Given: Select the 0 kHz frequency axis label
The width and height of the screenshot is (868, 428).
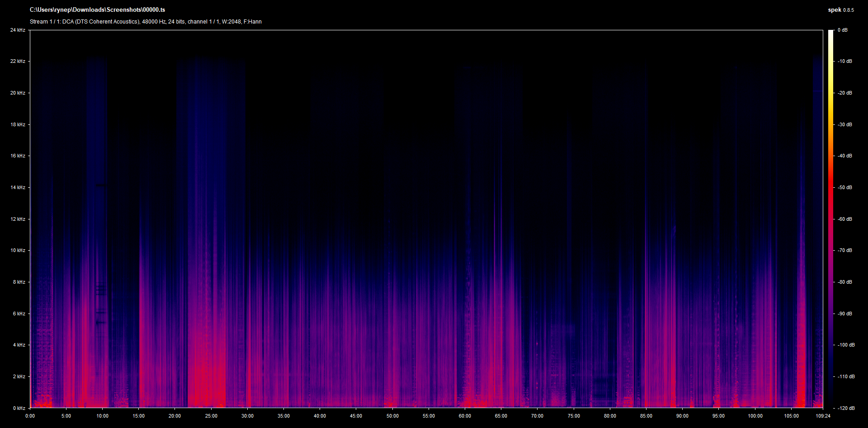Looking at the screenshot, I should [x=19, y=408].
